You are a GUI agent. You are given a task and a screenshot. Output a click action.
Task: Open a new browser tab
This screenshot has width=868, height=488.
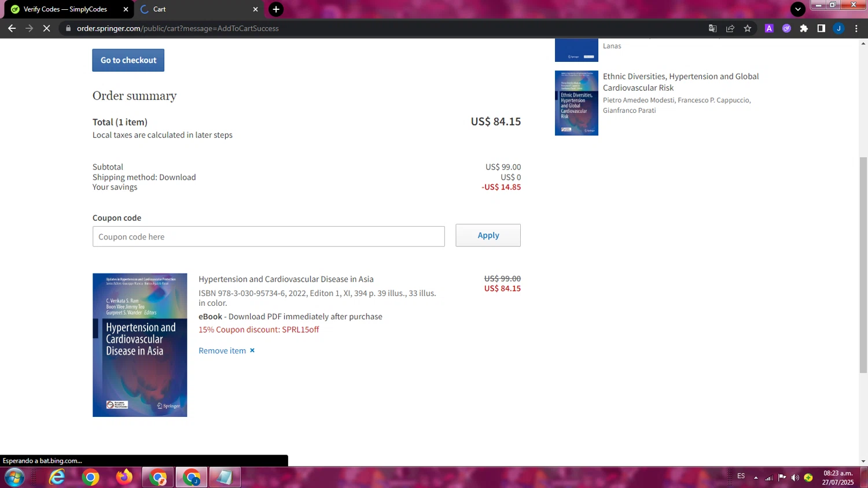[x=276, y=9]
